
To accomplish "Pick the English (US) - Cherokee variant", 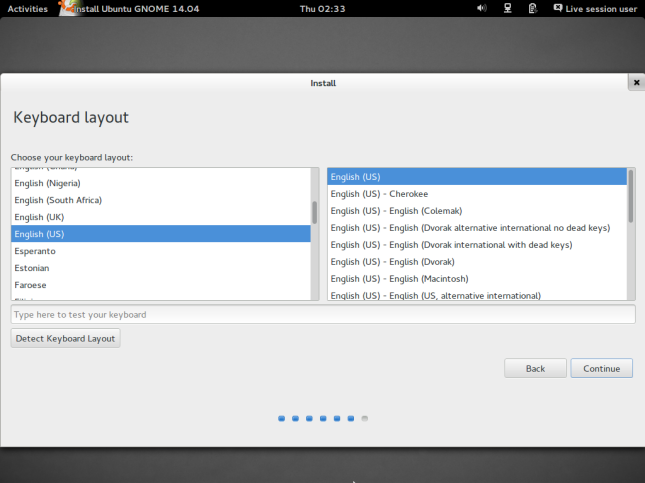I will [378, 194].
